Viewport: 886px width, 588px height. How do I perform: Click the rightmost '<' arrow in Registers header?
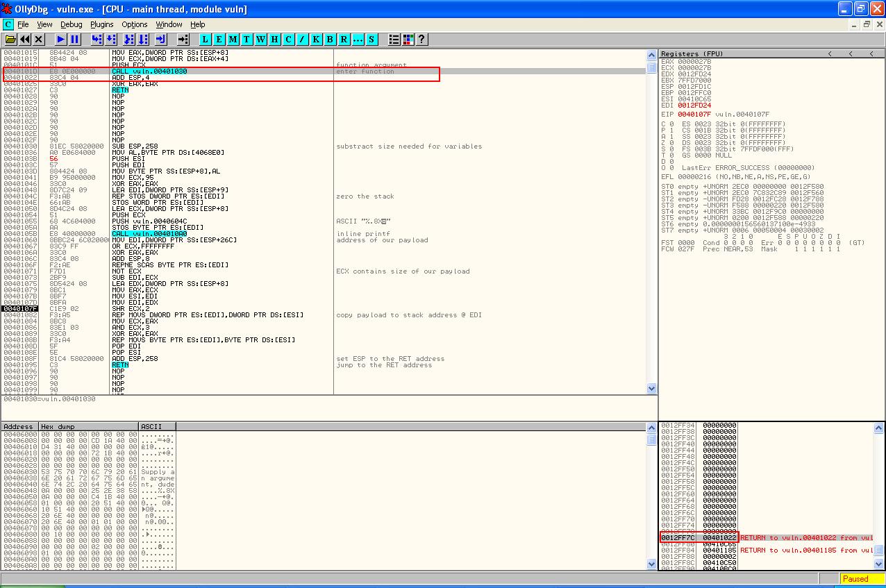871,54
